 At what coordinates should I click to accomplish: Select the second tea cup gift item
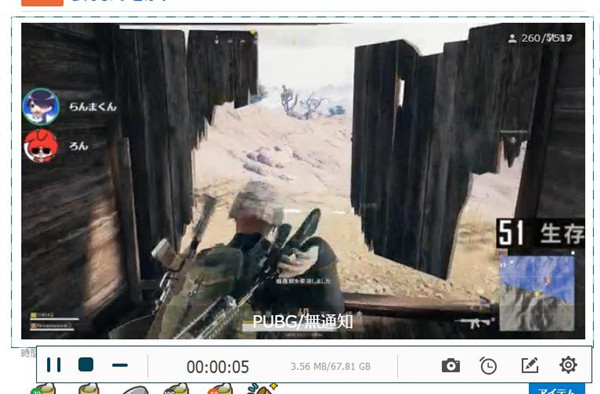(89, 389)
